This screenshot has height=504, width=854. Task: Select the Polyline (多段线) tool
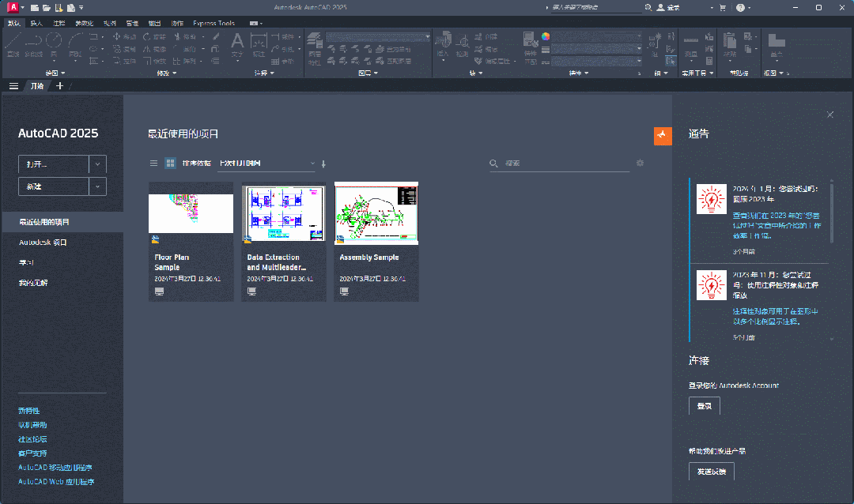tap(34, 44)
